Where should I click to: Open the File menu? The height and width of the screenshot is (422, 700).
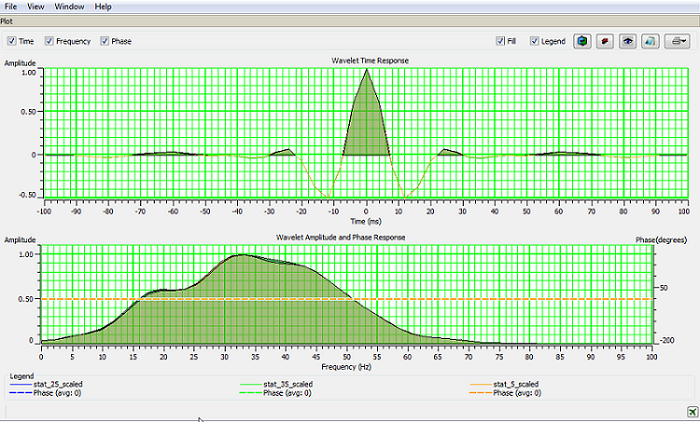click(x=10, y=7)
